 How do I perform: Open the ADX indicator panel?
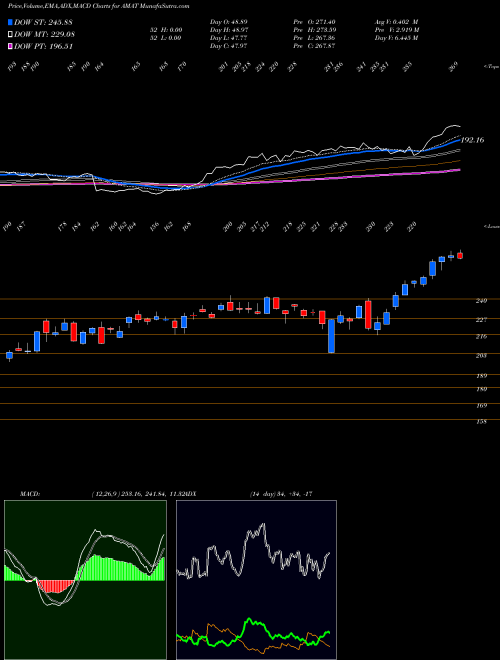[256, 580]
